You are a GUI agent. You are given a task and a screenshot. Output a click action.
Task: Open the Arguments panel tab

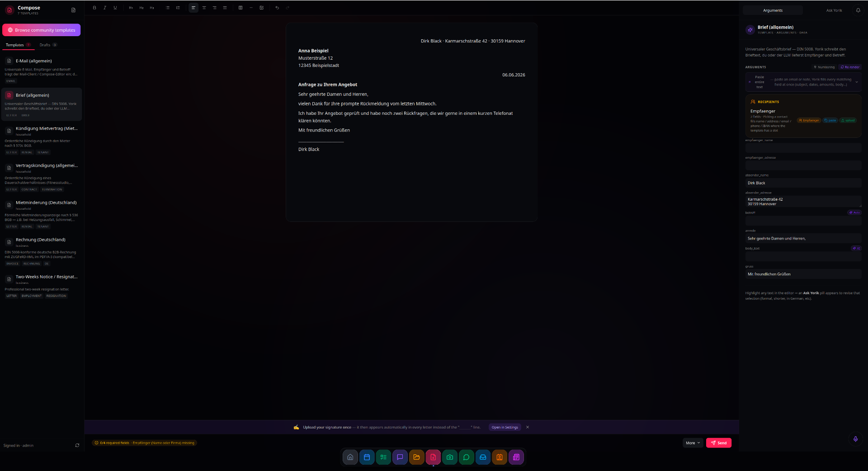click(x=773, y=10)
